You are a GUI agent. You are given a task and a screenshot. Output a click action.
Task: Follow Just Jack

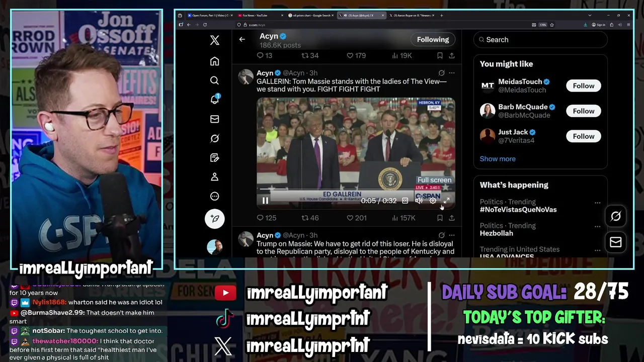(x=583, y=136)
